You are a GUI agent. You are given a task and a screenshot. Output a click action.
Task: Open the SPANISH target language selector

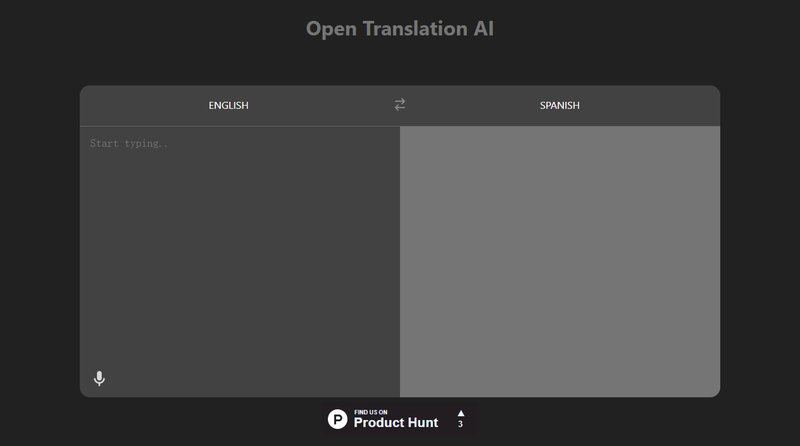click(x=559, y=105)
